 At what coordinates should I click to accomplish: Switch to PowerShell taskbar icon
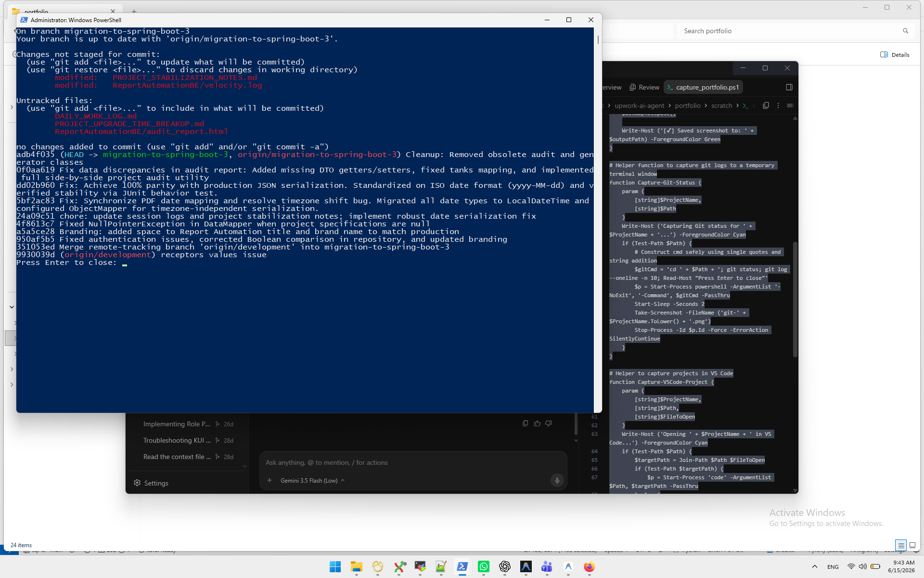point(462,567)
